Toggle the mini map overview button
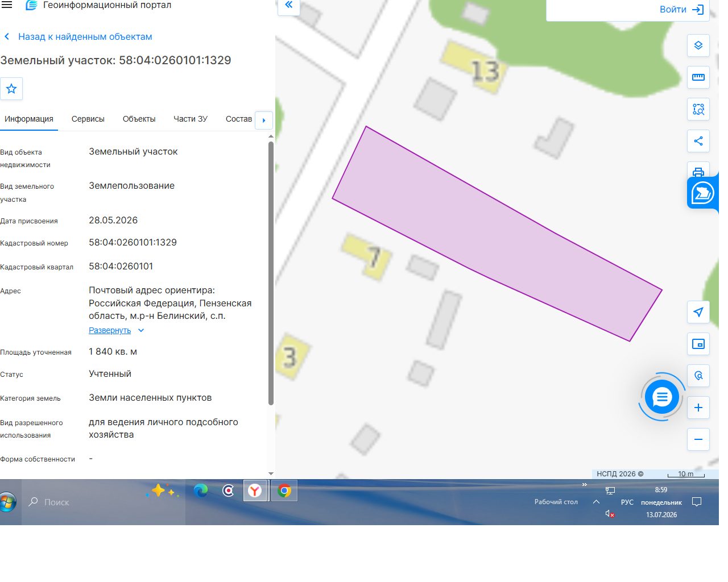This screenshot has height=582, width=728. [x=698, y=344]
